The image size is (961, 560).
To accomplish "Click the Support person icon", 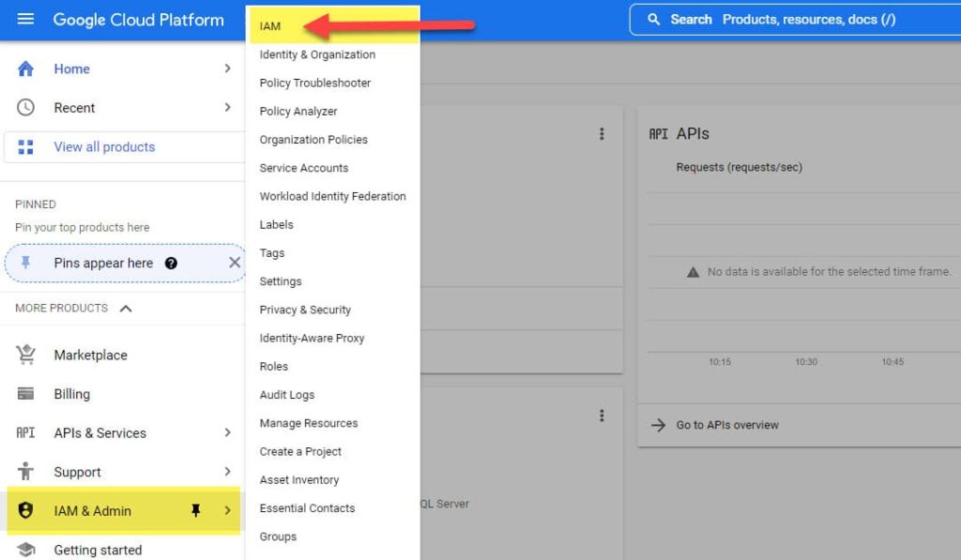I will tap(25, 472).
